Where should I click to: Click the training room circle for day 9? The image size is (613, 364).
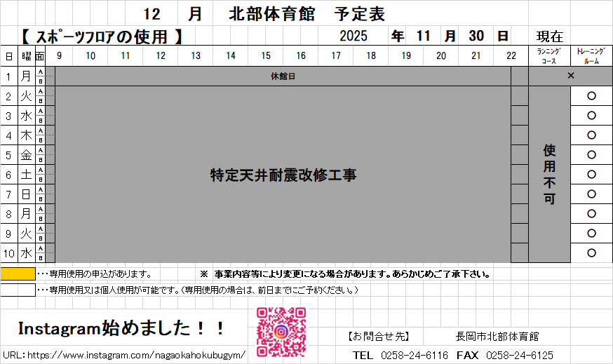(x=591, y=233)
